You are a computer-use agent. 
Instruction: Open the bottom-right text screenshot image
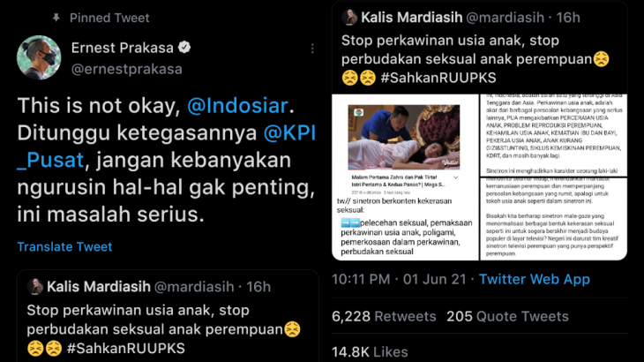pos(554,219)
